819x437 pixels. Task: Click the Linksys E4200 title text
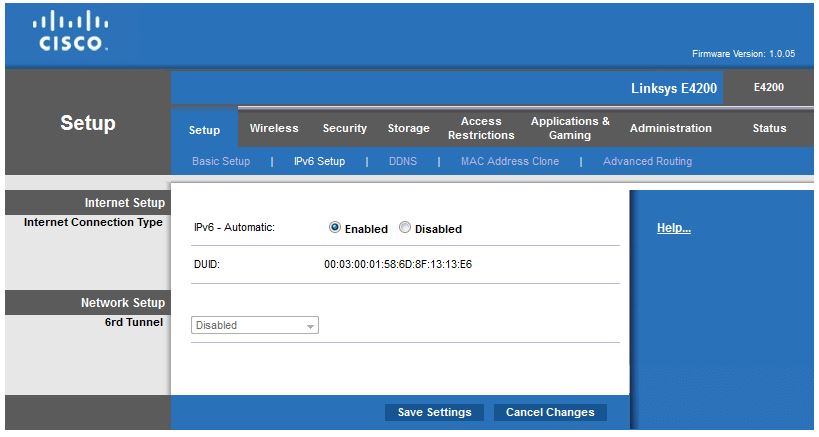(x=674, y=88)
